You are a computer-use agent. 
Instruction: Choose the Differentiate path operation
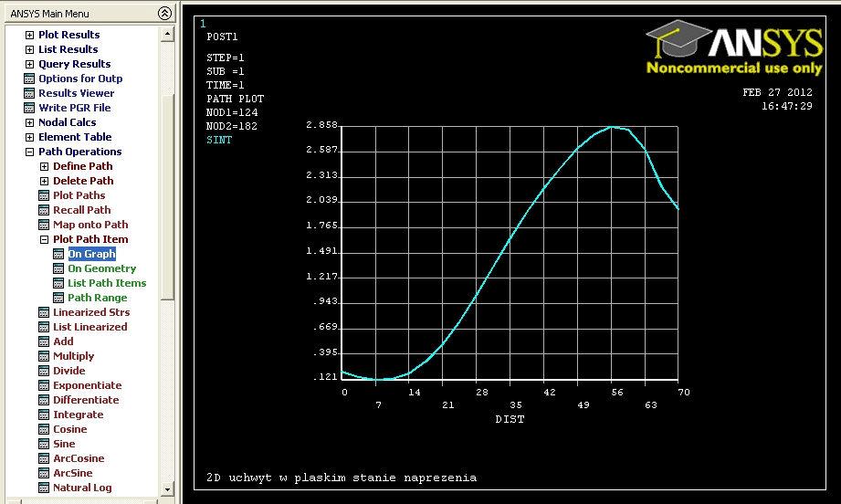(86, 400)
